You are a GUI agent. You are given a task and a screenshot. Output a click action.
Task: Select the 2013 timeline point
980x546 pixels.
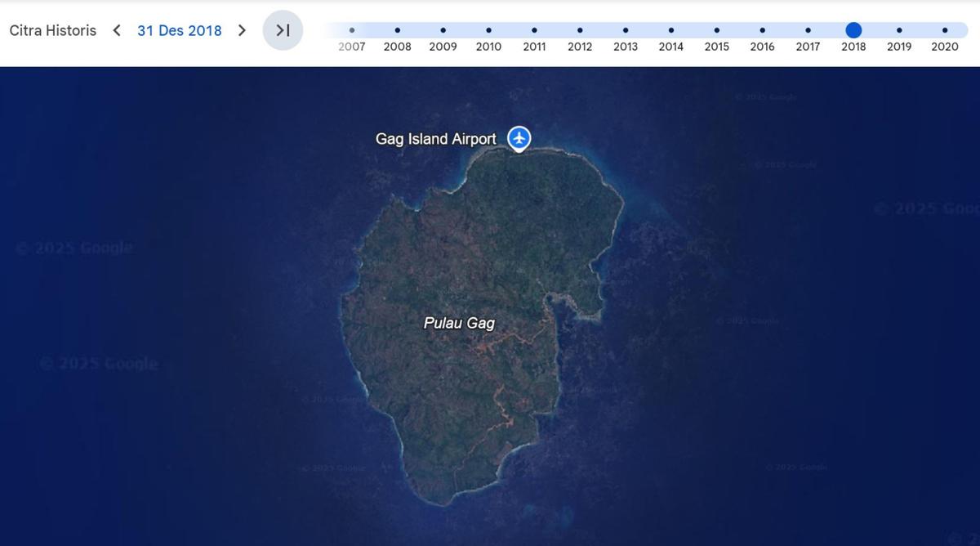(626, 30)
